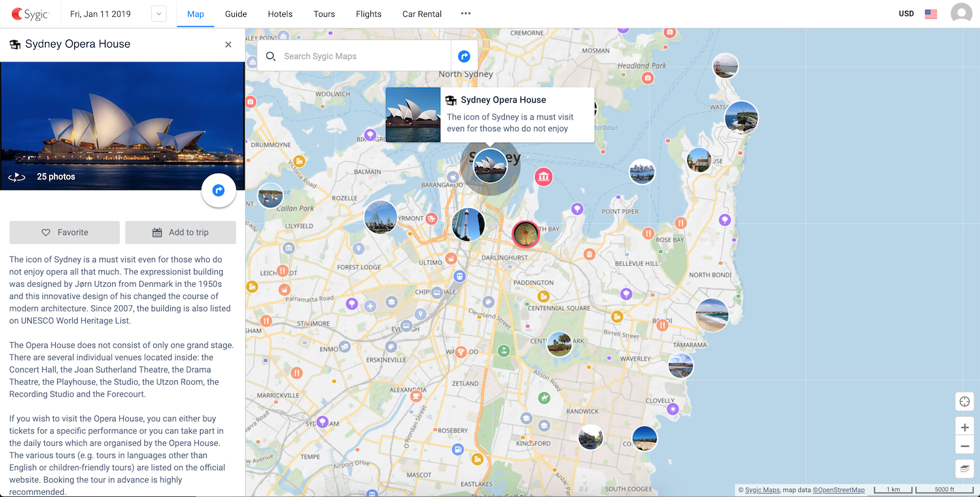The width and height of the screenshot is (980, 497).
Task: Click the green marker near Alison Road
Action: coord(544,397)
